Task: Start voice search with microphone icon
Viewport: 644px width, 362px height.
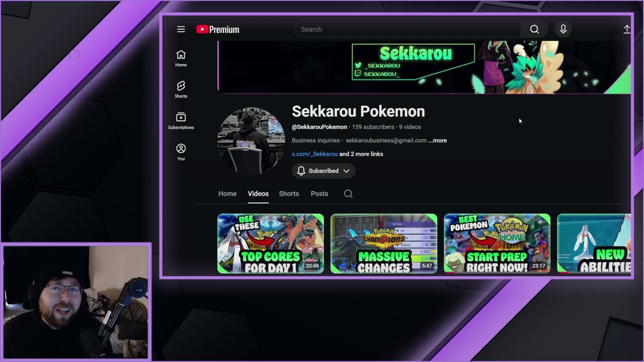Action: point(563,29)
